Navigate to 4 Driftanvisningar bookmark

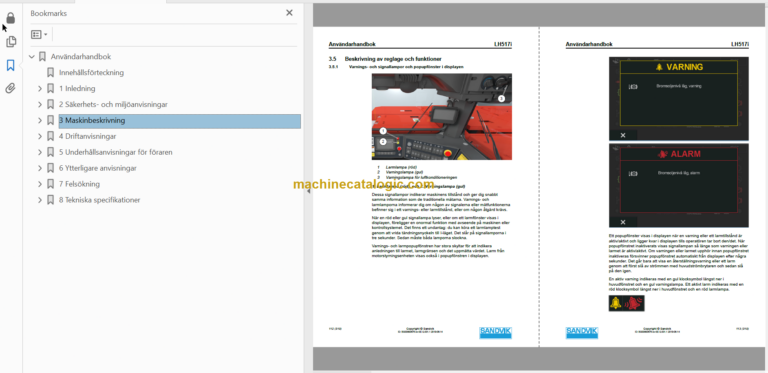87,136
